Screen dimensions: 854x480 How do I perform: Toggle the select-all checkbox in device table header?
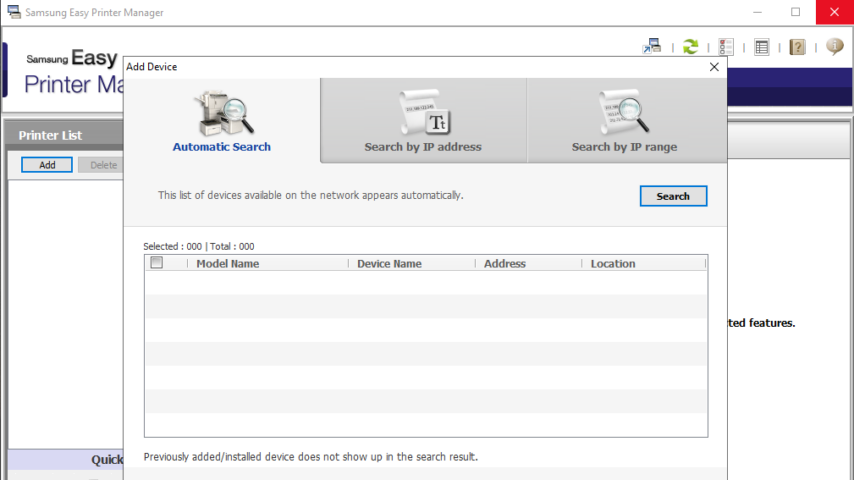(156, 263)
